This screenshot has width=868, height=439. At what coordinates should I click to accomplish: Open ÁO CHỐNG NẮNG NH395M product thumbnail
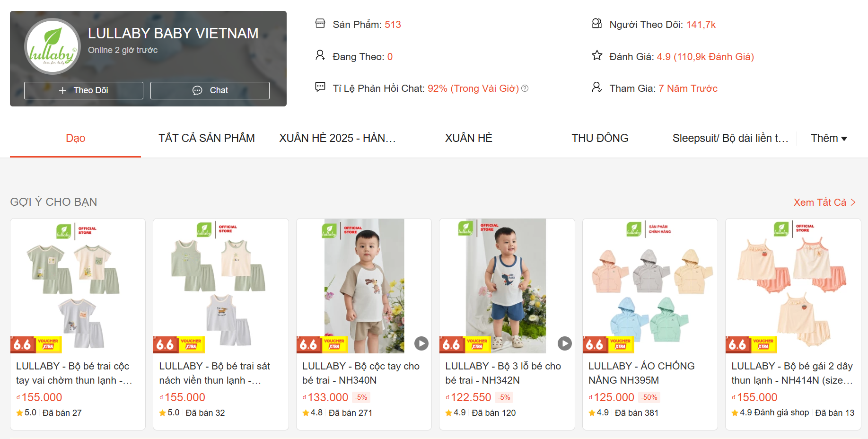[650, 286]
